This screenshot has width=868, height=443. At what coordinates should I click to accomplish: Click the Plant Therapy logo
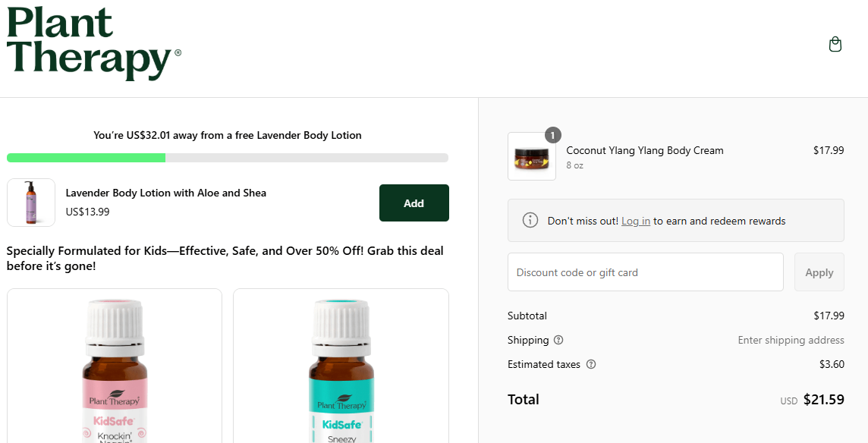(x=91, y=44)
